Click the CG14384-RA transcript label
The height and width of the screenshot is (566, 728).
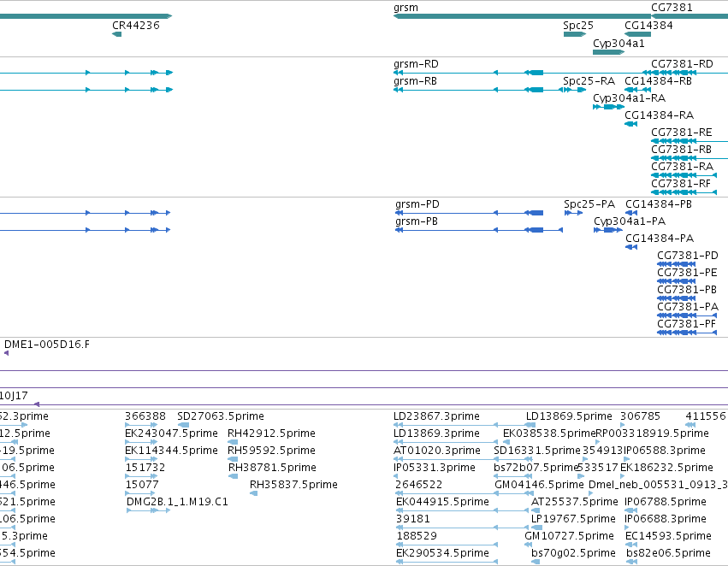pos(660,115)
